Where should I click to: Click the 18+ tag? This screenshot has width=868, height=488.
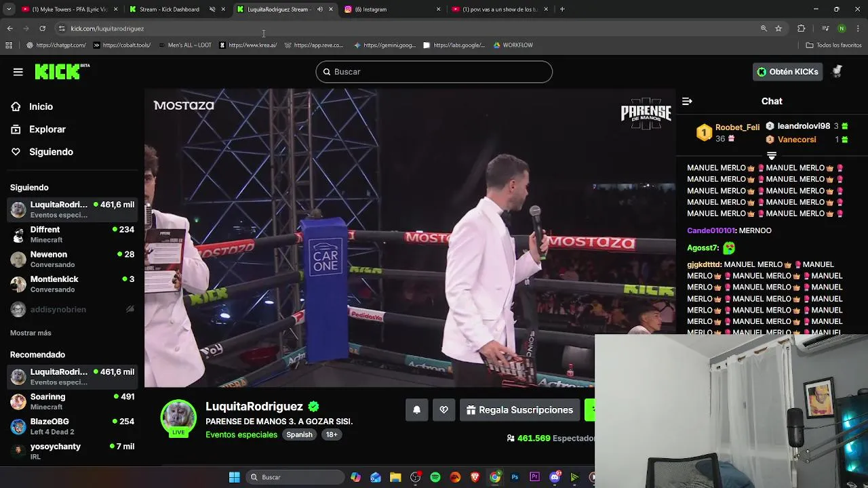coord(332,434)
